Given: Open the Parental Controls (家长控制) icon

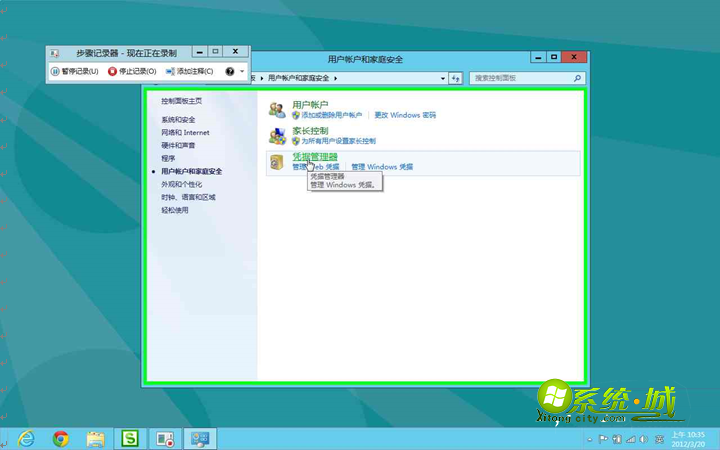Looking at the screenshot, I should pyautogui.click(x=277, y=136).
